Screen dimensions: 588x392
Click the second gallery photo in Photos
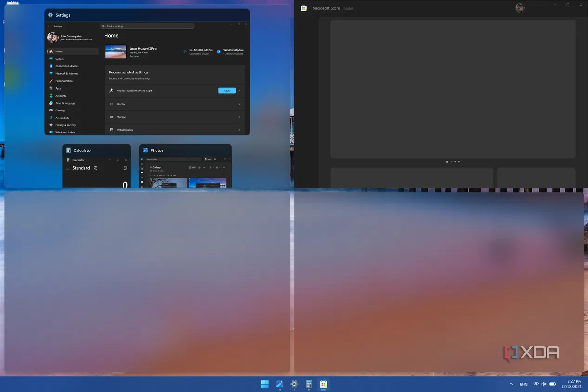207,183
